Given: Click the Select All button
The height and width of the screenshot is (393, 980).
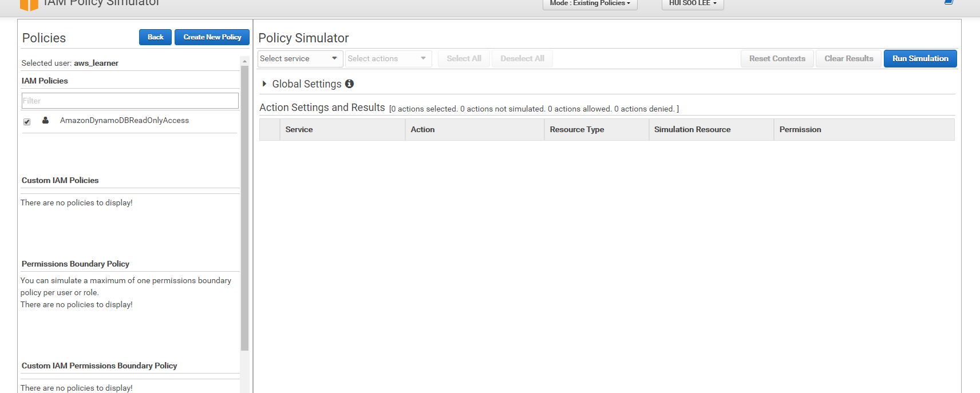Looking at the screenshot, I should tap(464, 58).
